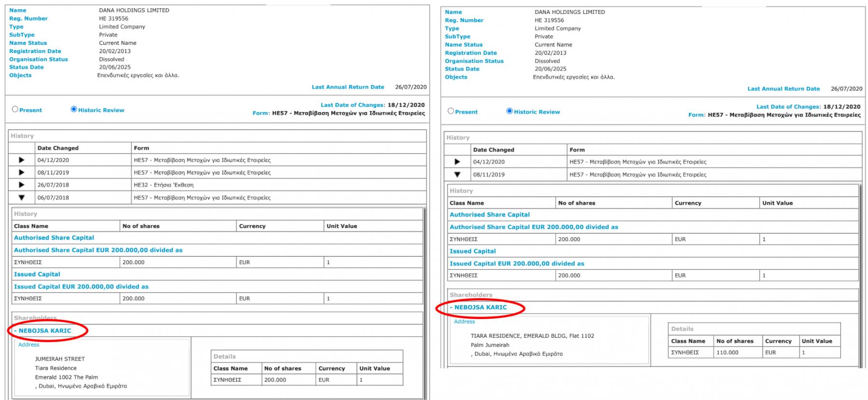This screenshot has height=400, width=868.
Task: Select the Present radio button in left record
Action: coord(15,109)
